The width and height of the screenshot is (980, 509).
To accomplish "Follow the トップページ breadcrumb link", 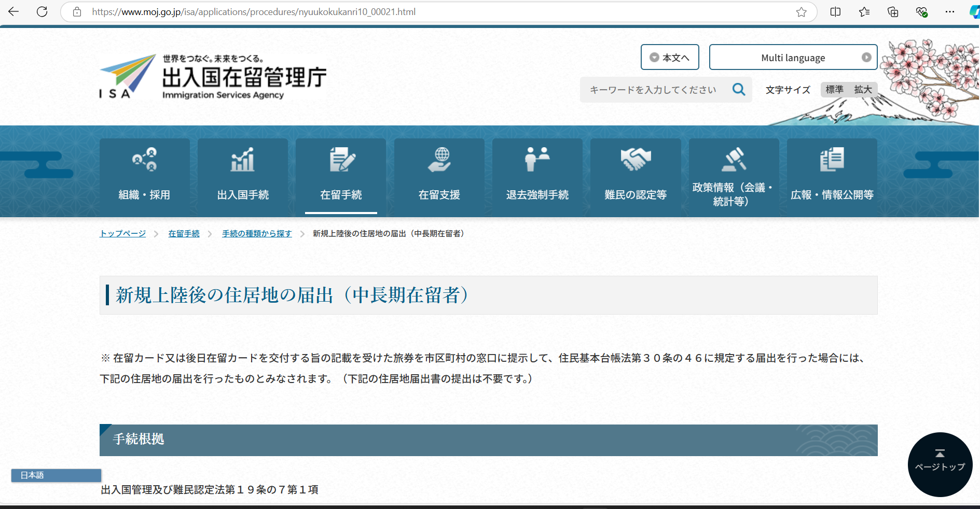I will click(x=123, y=234).
